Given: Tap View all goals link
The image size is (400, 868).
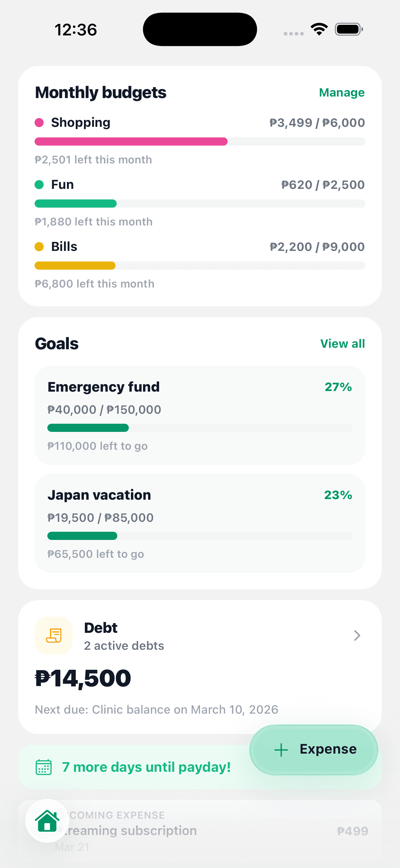Looking at the screenshot, I should (342, 344).
